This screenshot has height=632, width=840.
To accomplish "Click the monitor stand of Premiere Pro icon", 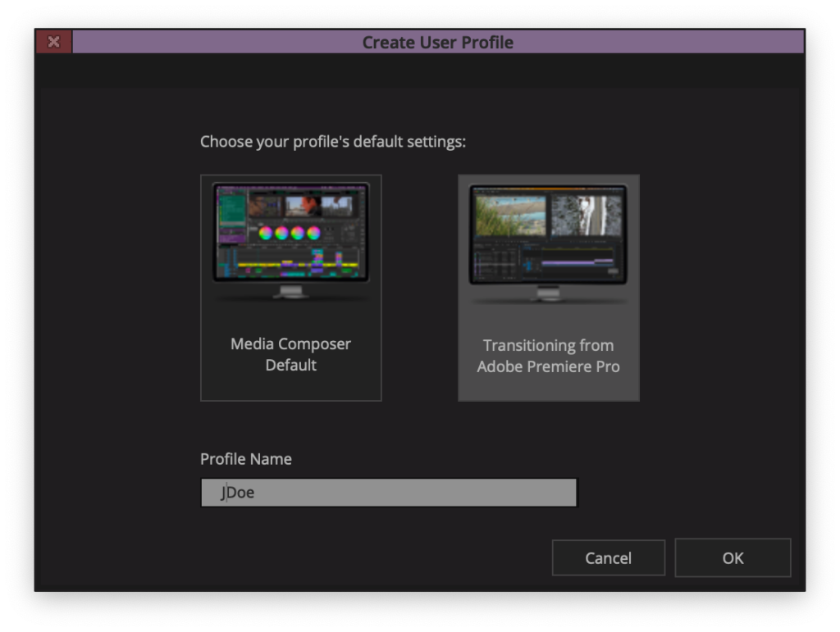I will click(x=548, y=293).
